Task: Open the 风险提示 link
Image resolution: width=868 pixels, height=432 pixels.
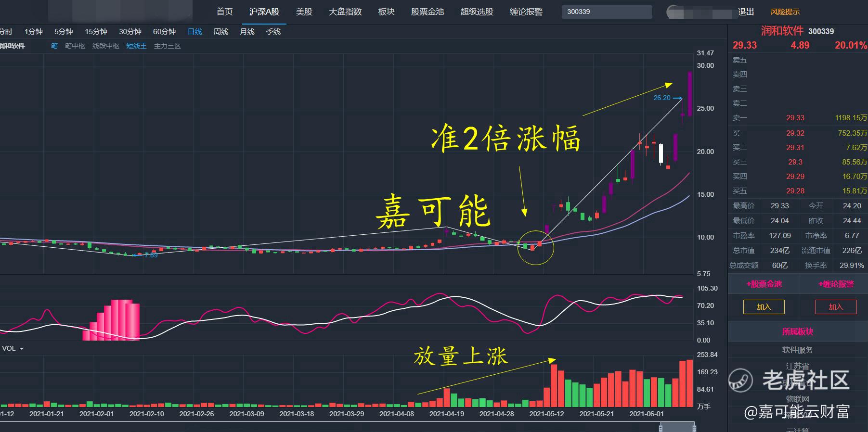Action: click(785, 12)
